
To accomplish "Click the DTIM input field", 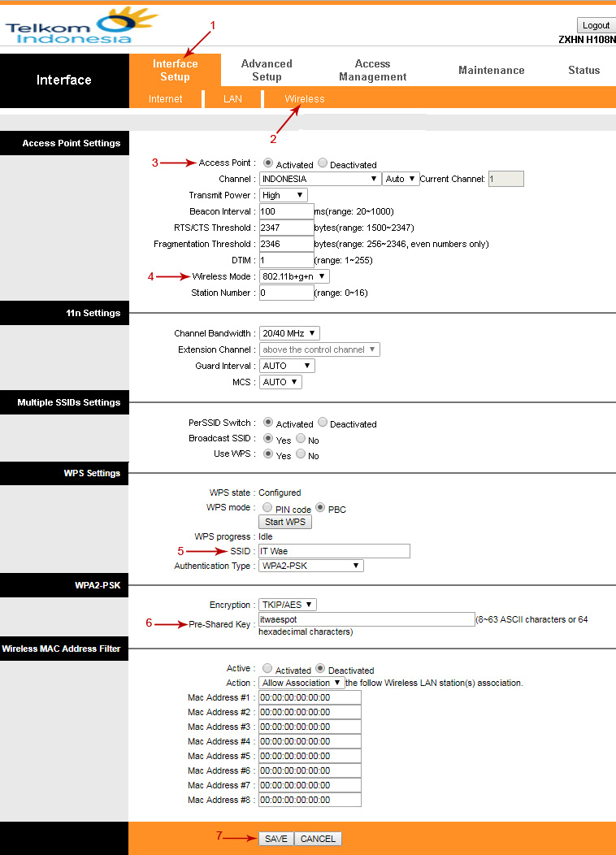I will (287, 260).
